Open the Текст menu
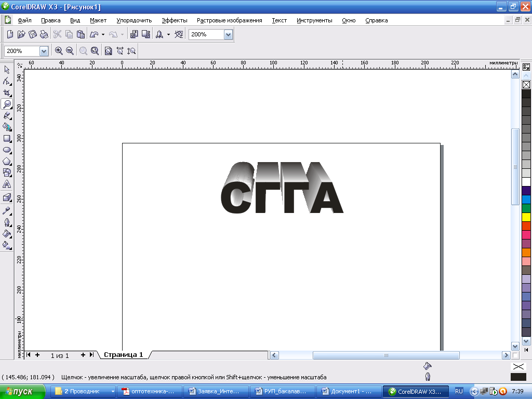This screenshot has width=532, height=399. tap(279, 20)
